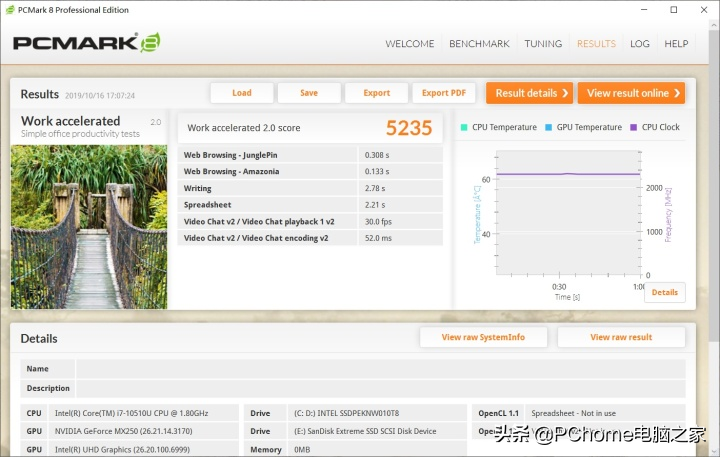The height and width of the screenshot is (457, 720).
Task: Click View raw result
Action: pos(621,337)
